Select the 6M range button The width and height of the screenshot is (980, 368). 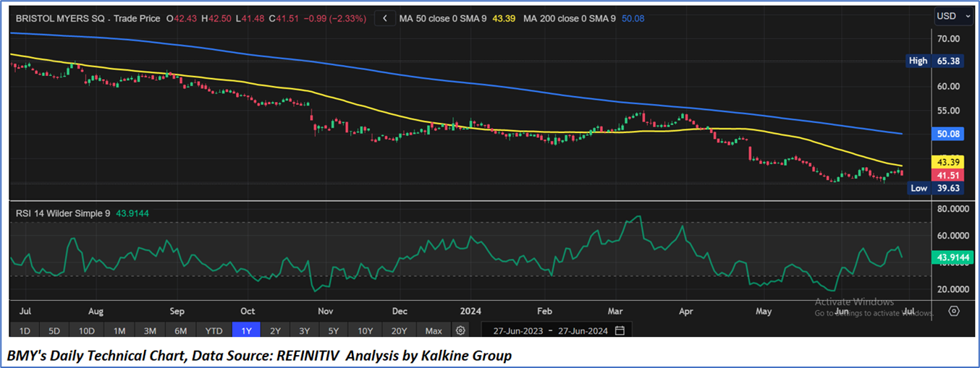(x=181, y=330)
